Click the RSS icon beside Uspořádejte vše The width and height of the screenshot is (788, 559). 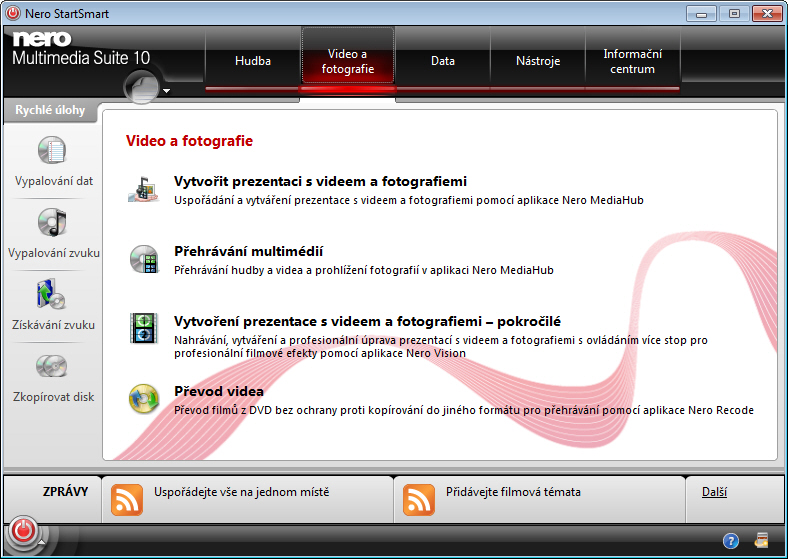(x=127, y=499)
